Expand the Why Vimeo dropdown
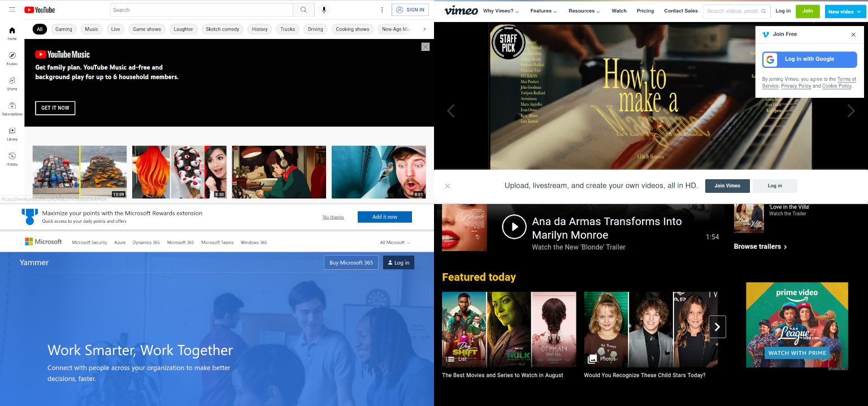This screenshot has height=406, width=868. [501, 11]
